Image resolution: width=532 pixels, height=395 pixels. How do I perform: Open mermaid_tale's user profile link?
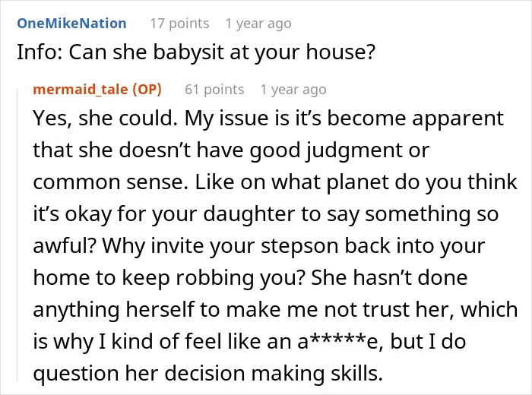click(81, 90)
